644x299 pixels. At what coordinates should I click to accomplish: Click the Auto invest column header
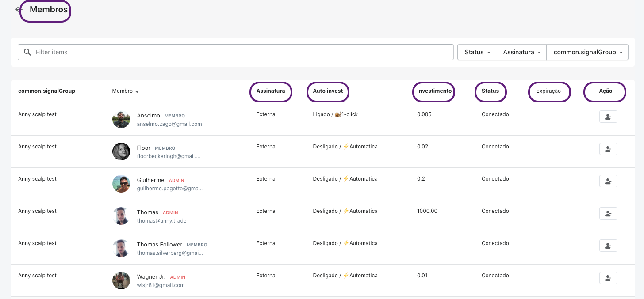tap(328, 91)
